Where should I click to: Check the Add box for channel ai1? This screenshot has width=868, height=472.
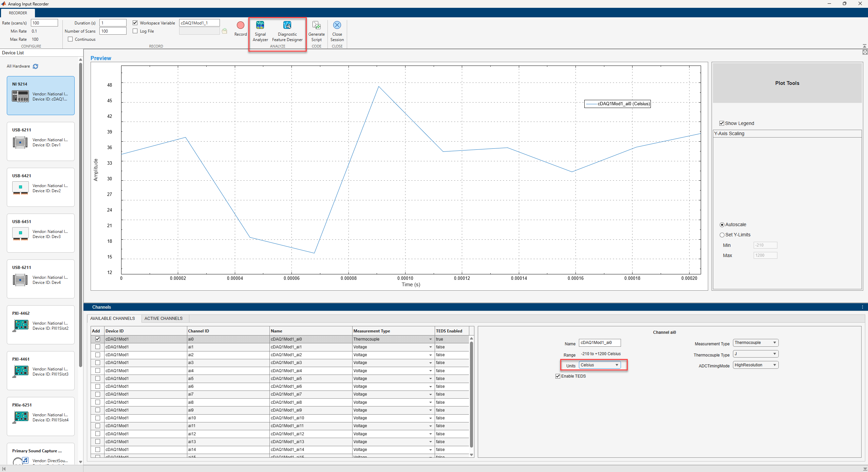point(98,347)
